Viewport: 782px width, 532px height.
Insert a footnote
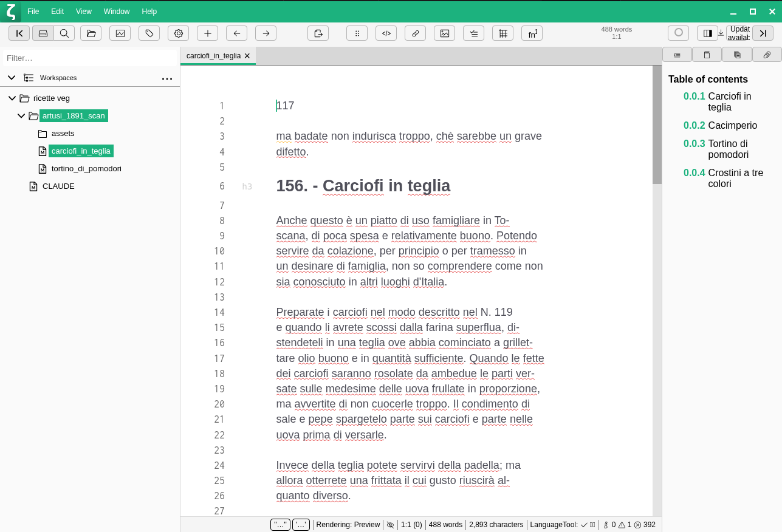[x=532, y=33]
